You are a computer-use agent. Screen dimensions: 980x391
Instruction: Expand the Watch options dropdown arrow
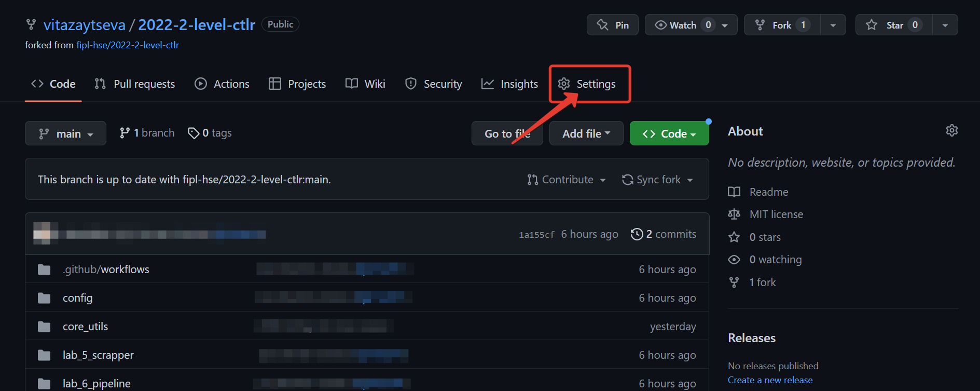point(725,25)
